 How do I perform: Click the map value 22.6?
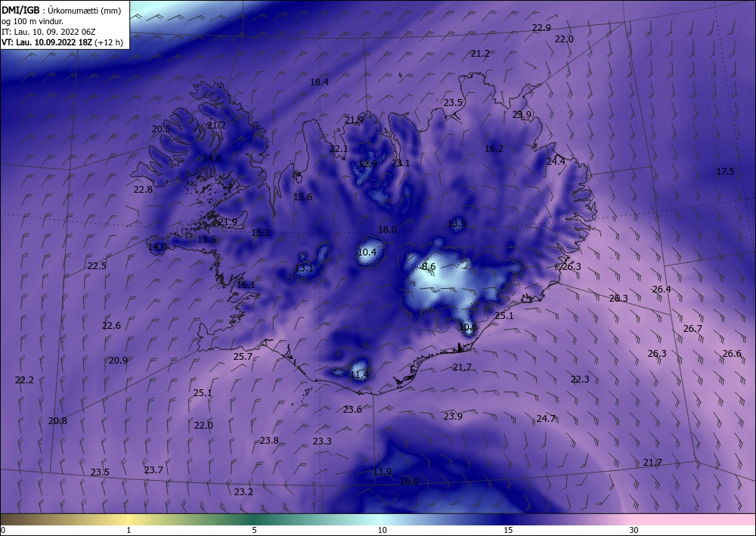click(x=111, y=325)
